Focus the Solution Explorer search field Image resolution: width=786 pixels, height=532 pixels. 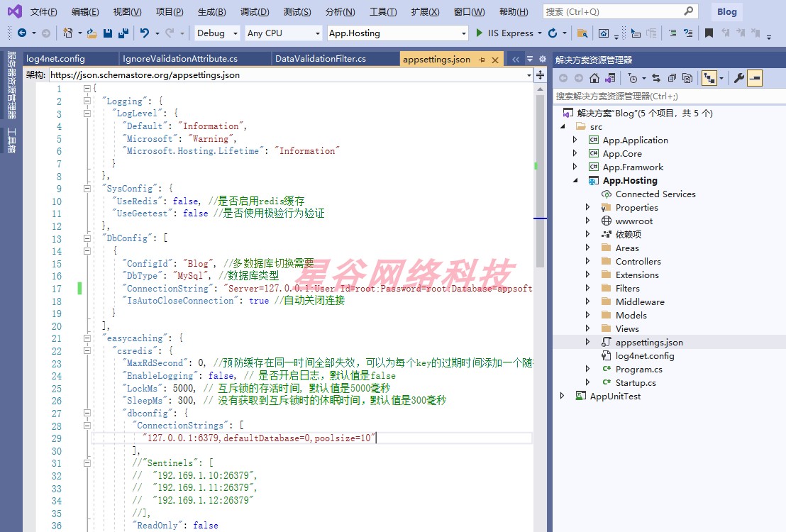click(x=669, y=96)
